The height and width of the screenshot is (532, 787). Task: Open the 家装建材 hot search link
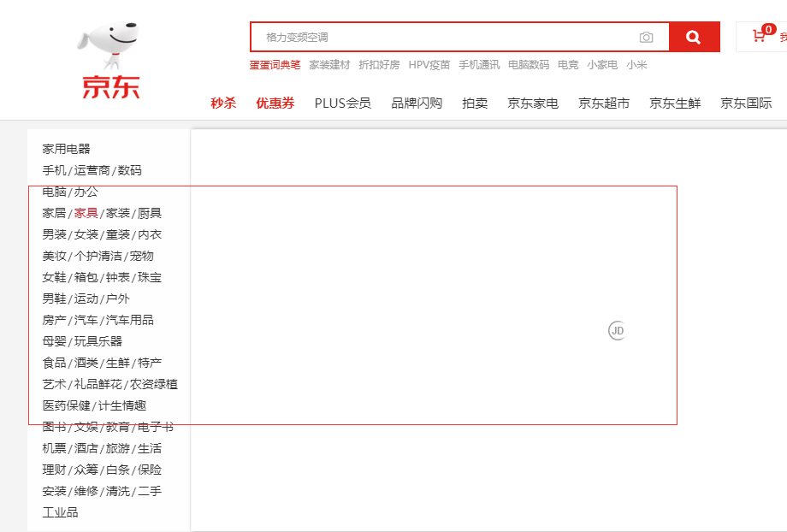pos(329,65)
